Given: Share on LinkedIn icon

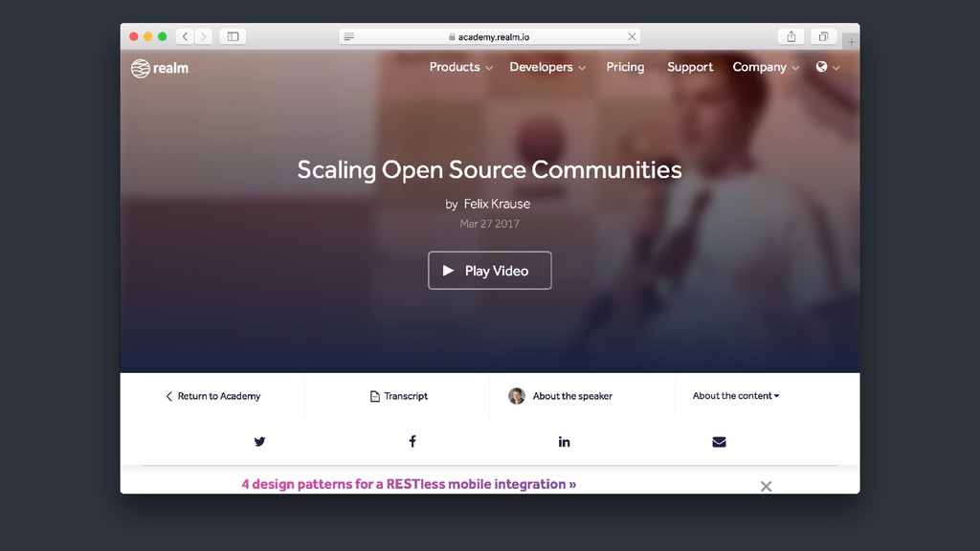Looking at the screenshot, I should tap(565, 442).
